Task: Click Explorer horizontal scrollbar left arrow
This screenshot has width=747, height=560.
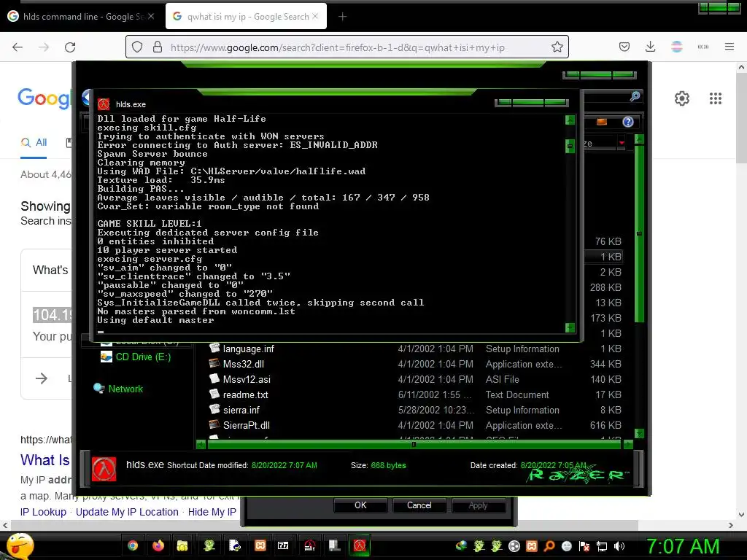Action: tap(201, 445)
